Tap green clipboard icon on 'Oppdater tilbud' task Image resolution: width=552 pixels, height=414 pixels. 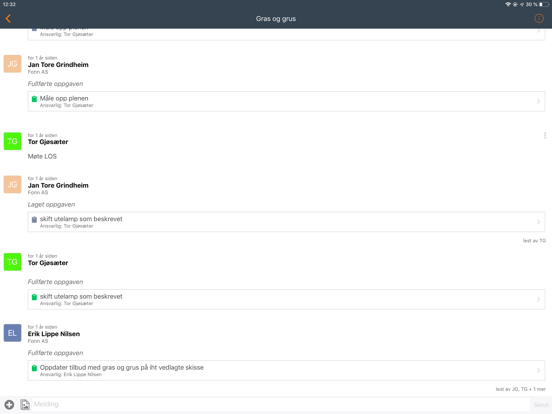coord(34,368)
